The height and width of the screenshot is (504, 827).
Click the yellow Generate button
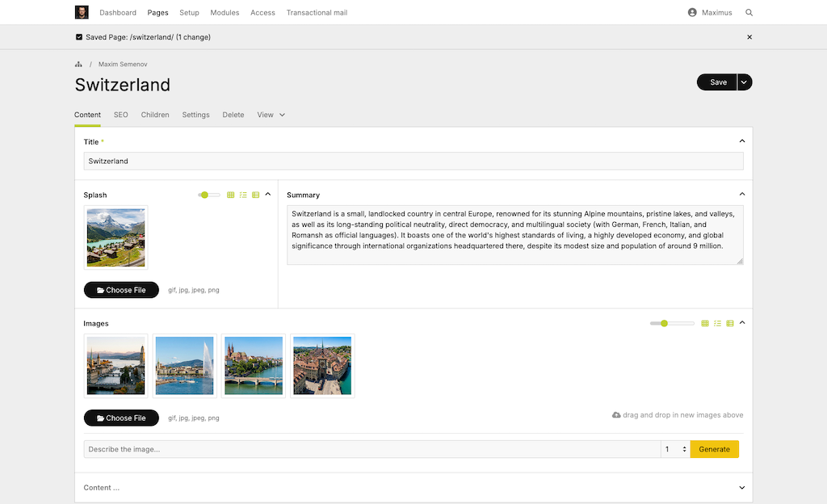[x=714, y=449]
